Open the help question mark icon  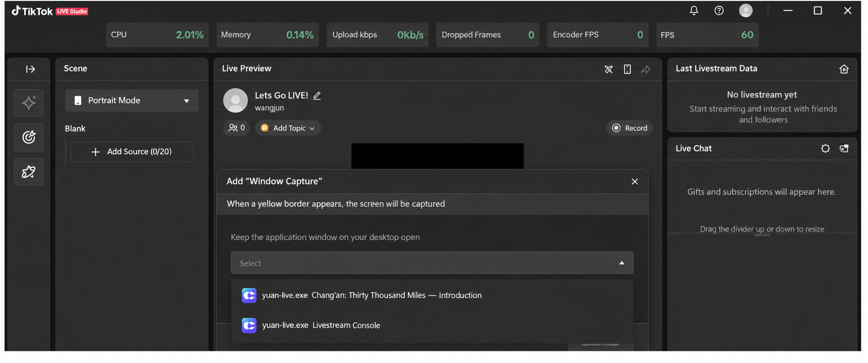click(x=719, y=10)
